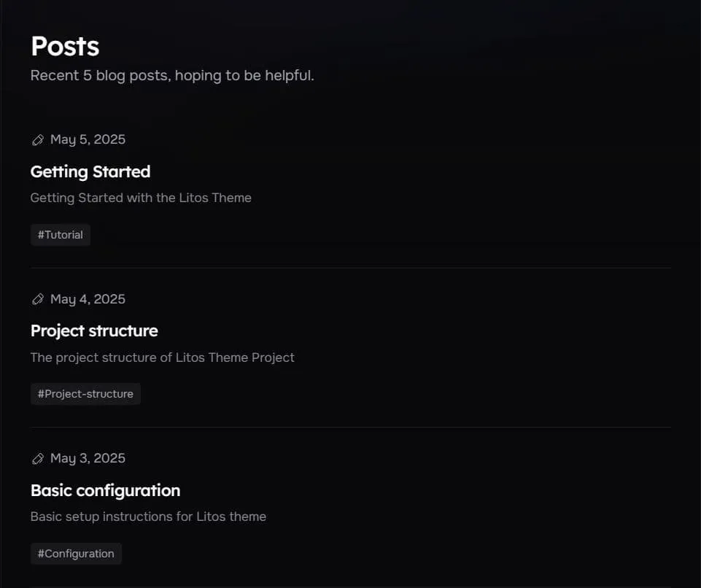Click the "Recent 5 blog posts" subtitle
This screenshot has width=701, height=588.
(x=172, y=75)
